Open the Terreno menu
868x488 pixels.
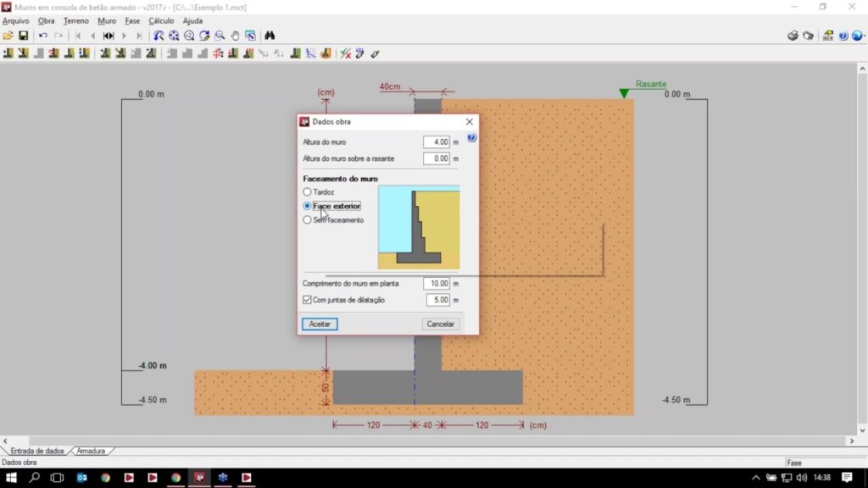75,20
